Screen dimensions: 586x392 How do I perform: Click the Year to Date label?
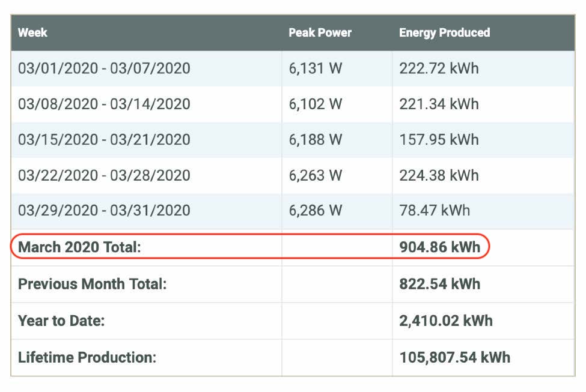61,321
